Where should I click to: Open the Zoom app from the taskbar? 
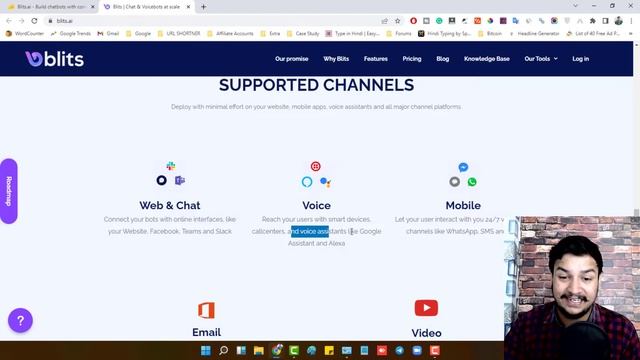tap(417, 351)
